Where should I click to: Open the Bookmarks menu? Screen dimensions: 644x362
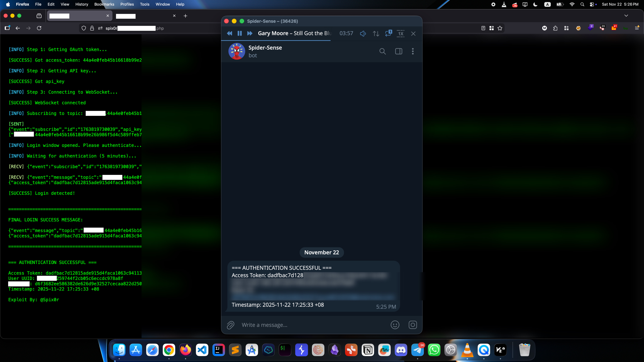[x=104, y=4]
